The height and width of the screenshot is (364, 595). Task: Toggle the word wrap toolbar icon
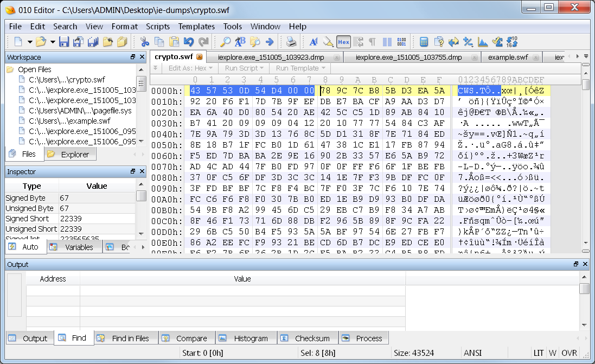pos(358,42)
